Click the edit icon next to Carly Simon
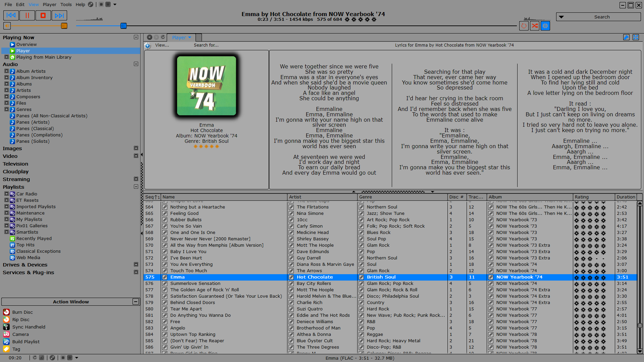 [291, 226]
